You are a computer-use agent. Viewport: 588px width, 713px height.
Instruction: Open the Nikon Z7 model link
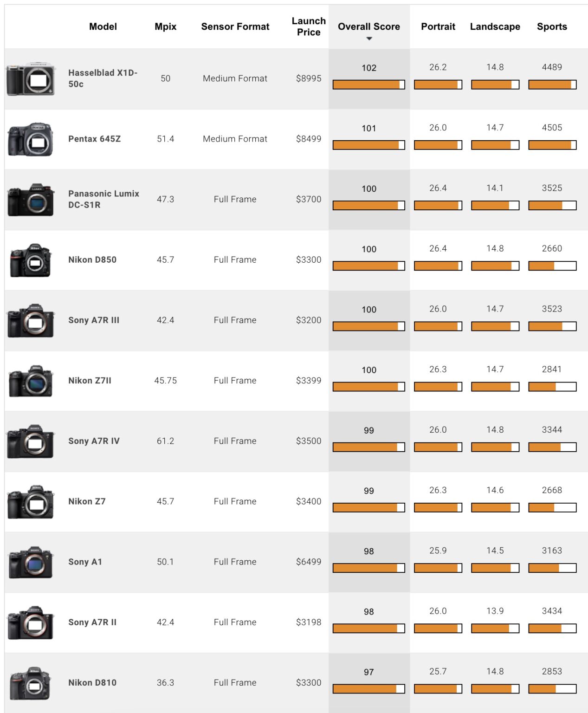tap(87, 501)
